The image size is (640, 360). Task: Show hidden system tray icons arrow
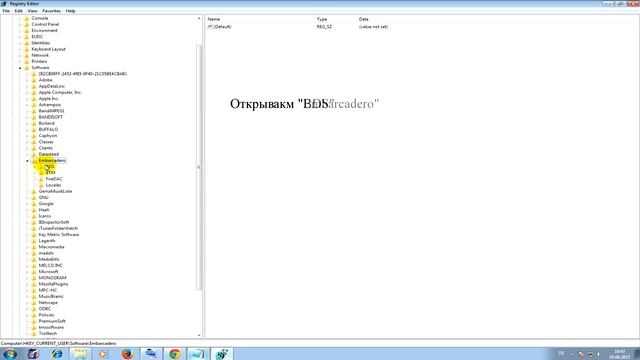coord(572,354)
